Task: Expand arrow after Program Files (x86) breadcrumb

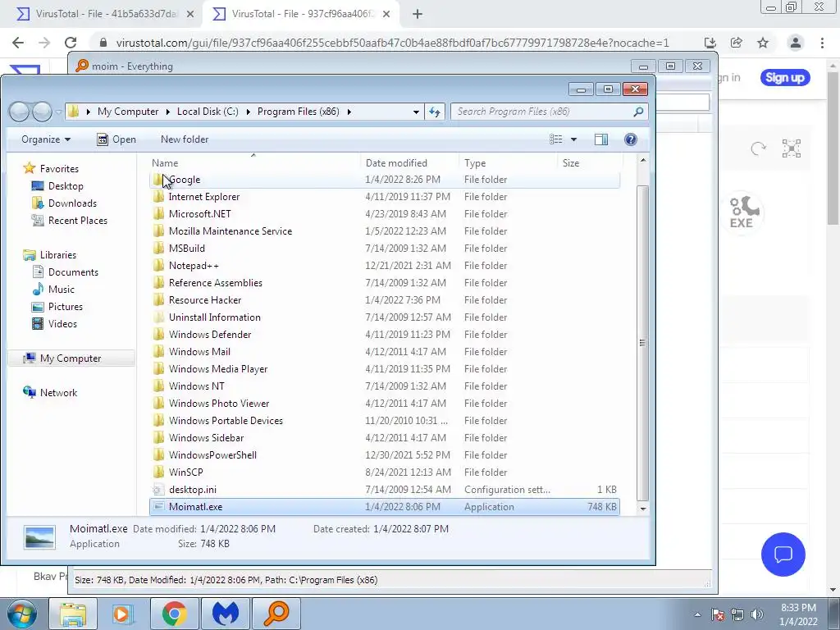Action: [x=349, y=112]
